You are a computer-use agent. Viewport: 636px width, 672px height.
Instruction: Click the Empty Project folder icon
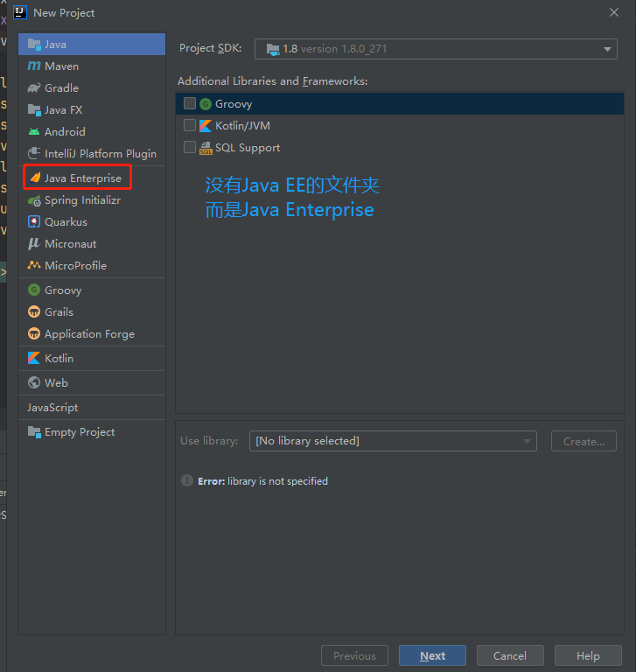point(34,431)
